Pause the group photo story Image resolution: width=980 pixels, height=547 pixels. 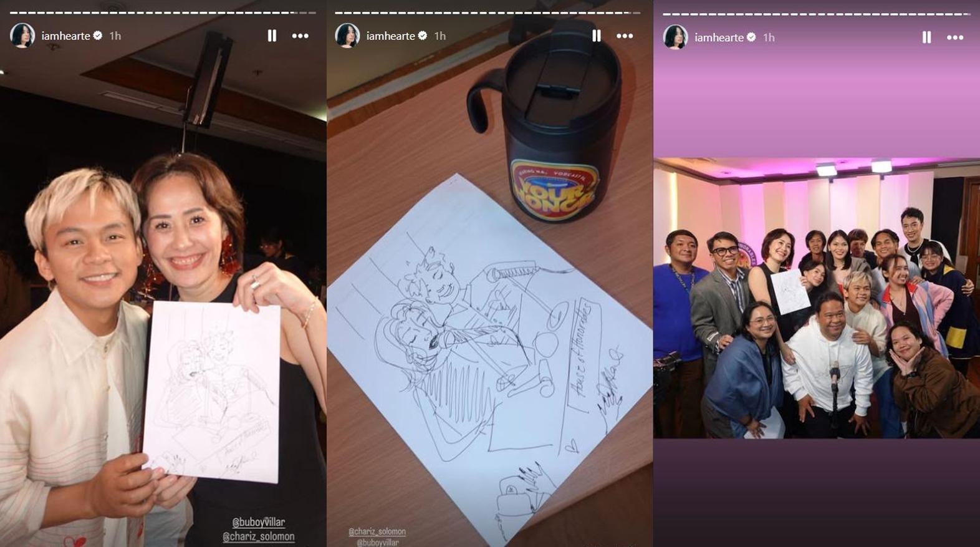coord(926,37)
